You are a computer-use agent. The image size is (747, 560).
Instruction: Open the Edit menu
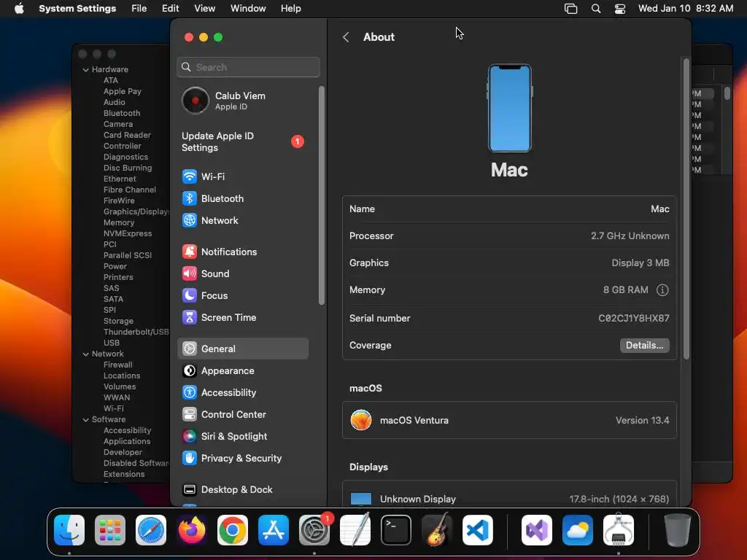click(x=170, y=8)
